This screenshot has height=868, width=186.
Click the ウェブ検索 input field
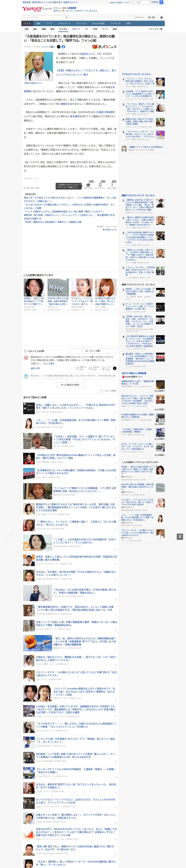140,2
